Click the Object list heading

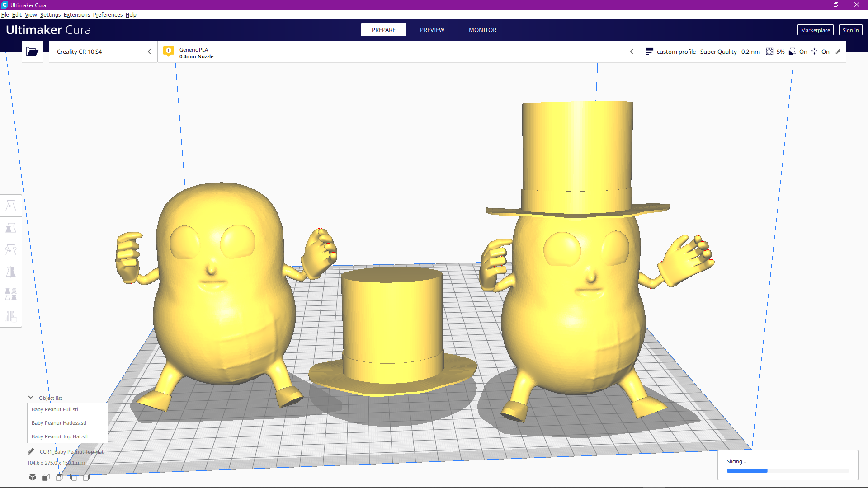51,398
